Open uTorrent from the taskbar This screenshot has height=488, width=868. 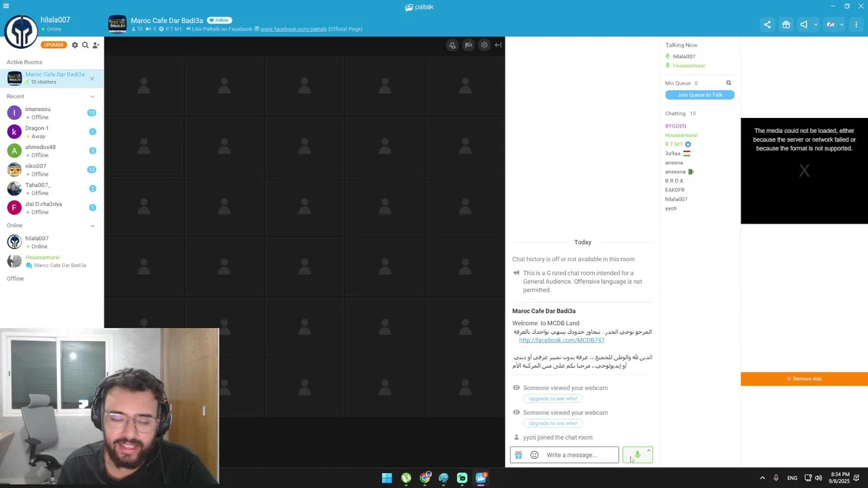coord(406,478)
